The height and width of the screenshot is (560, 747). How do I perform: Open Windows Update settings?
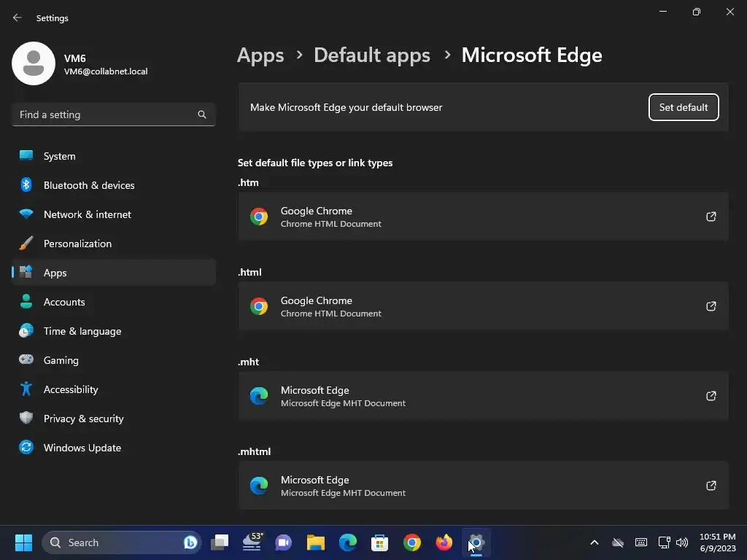(113, 448)
